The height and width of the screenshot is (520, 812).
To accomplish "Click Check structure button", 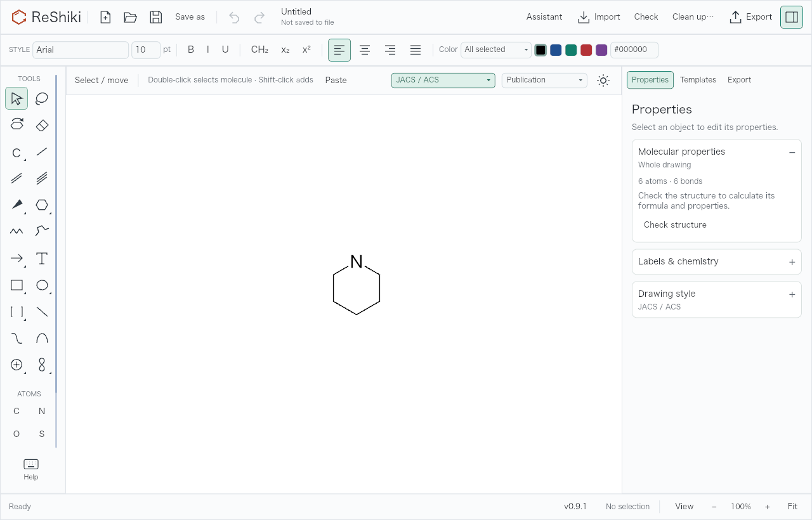I will coord(675,225).
